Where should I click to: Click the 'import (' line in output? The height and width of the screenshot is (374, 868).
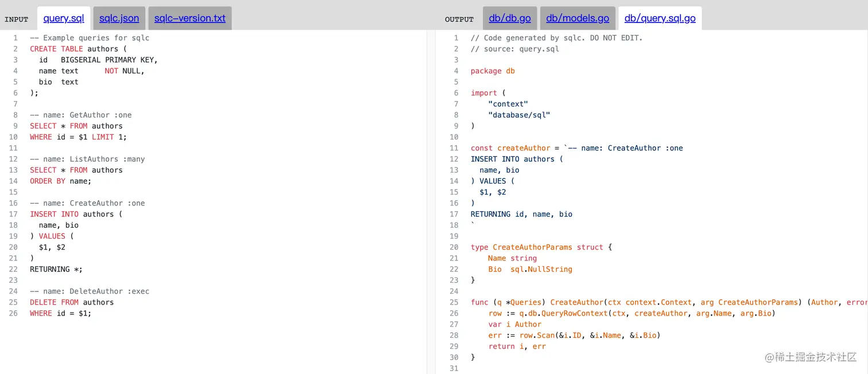(489, 93)
